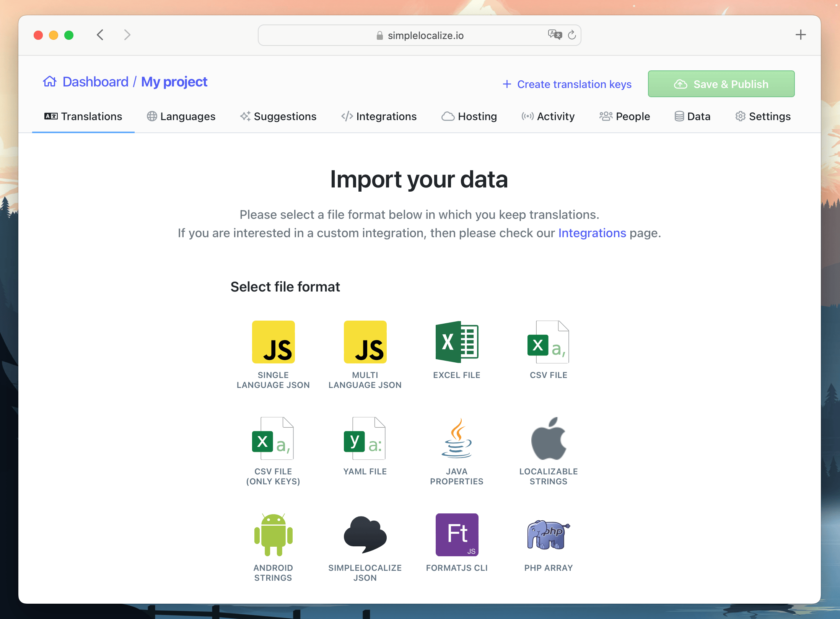This screenshot has width=840, height=619.
Task: Click the browser translate page icon
Action: click(555, 35)
